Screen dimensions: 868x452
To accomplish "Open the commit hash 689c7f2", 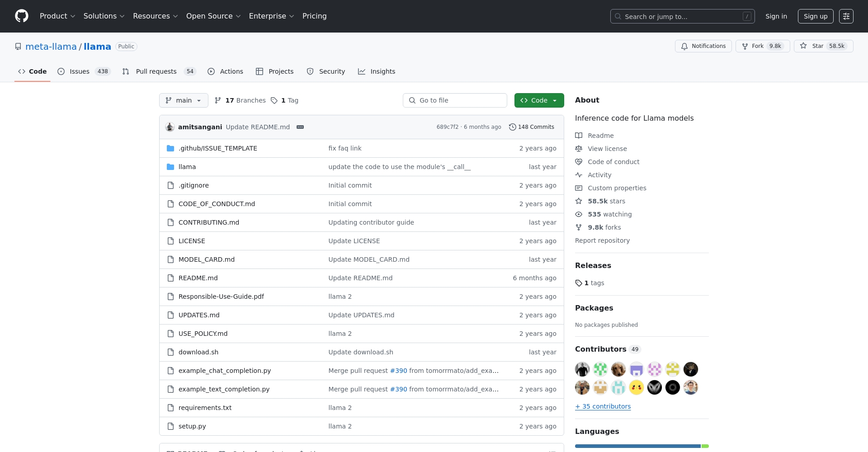I will pos(447,127).
